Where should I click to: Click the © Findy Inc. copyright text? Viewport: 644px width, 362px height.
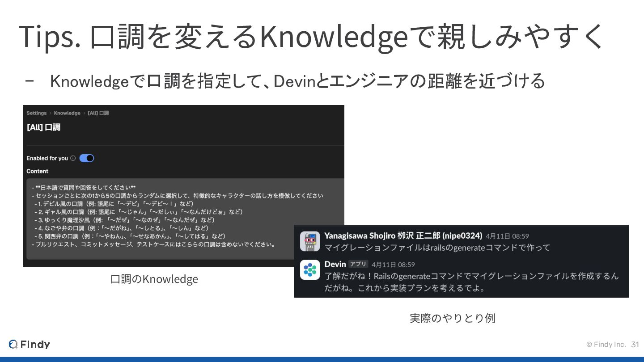(x=606, y=344)
